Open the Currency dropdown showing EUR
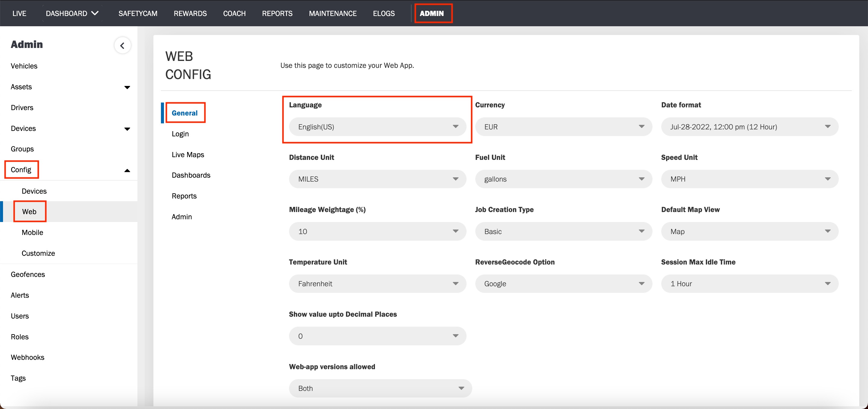Viewport: 868px width, 409px height. 563,127
